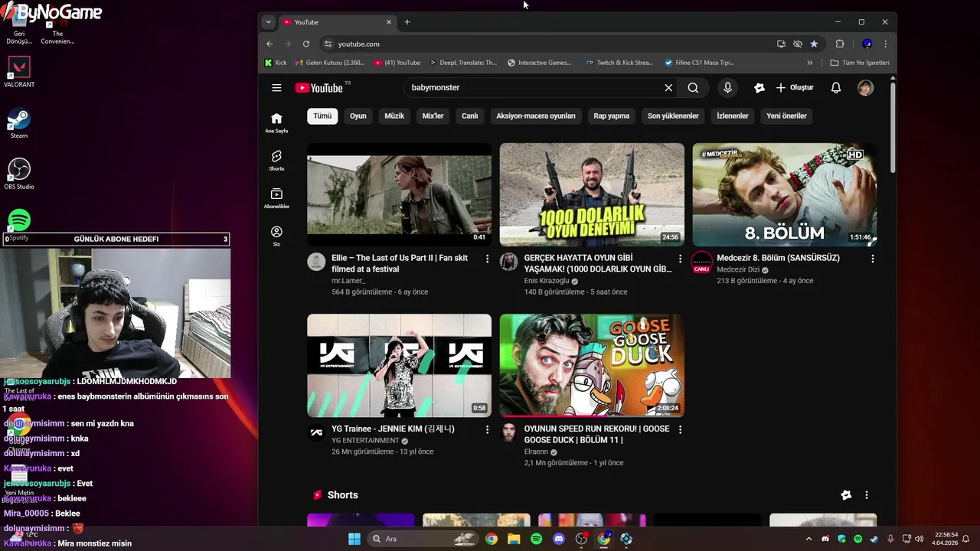Open the Chrome three-dot menu

tap(885, 44)
